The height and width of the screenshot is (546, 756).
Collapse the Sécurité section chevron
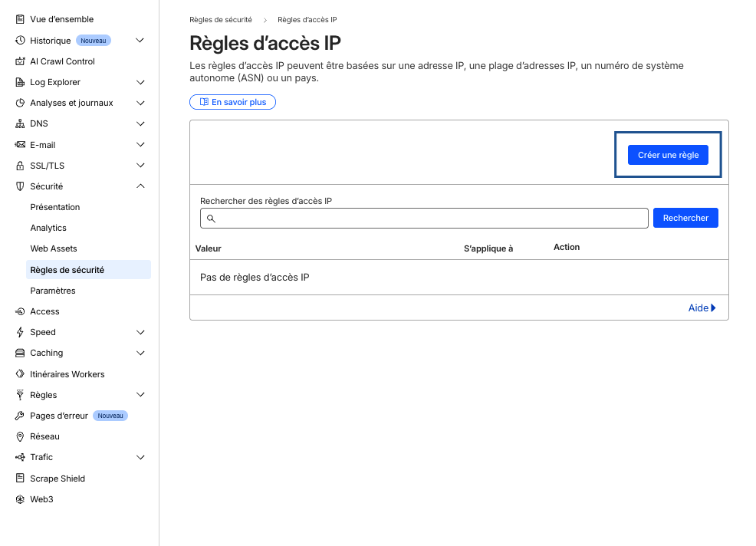tap(140, 186)
